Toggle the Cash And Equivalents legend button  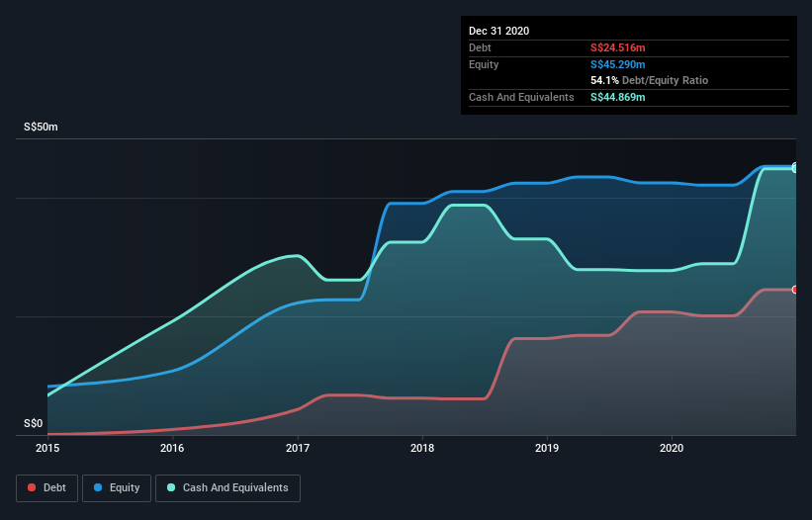coord(227,488)
